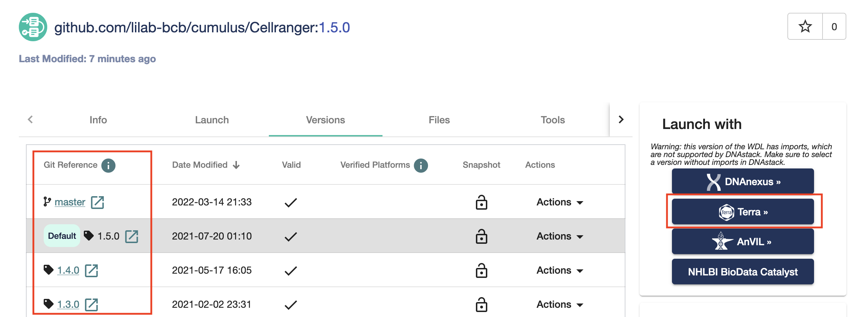Switch to the Files tab
The height and width of the screenshot is (317, 868).
click(x=439, y=120)
